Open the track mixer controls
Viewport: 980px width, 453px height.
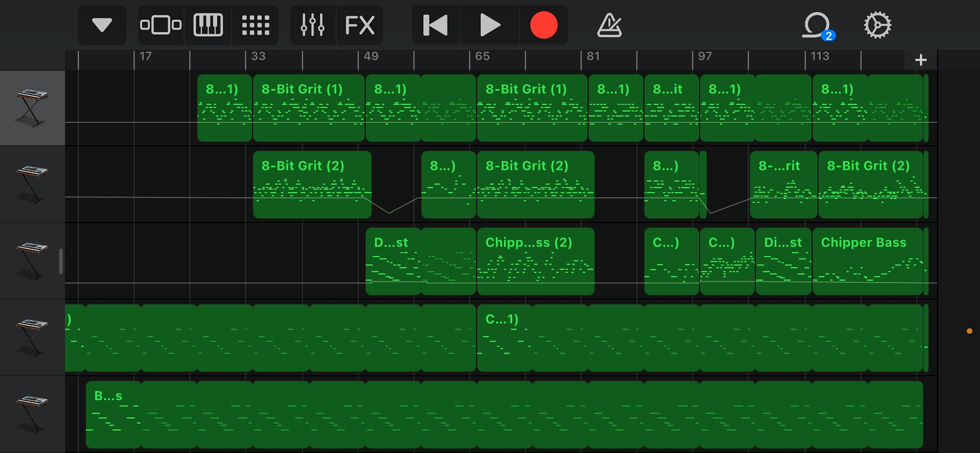[x=312, y=25]
